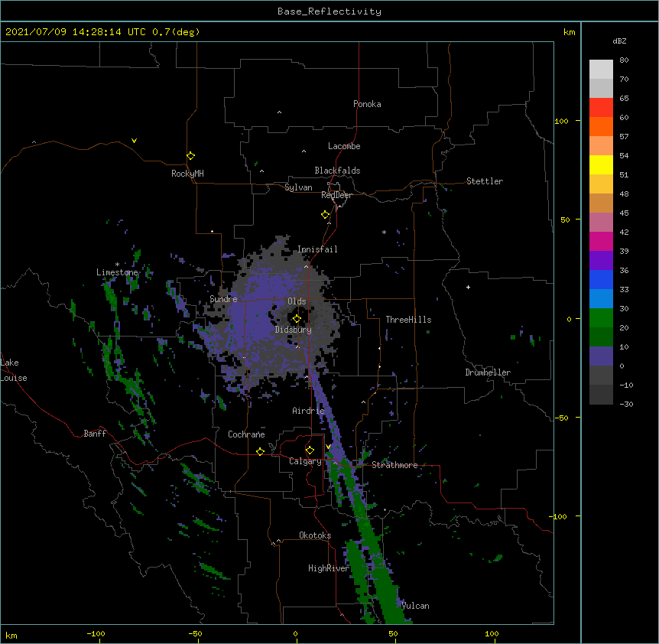Click the Innisfail town label
The width and height of the screenshot is (659, 644).
click(x=317, y=249)
